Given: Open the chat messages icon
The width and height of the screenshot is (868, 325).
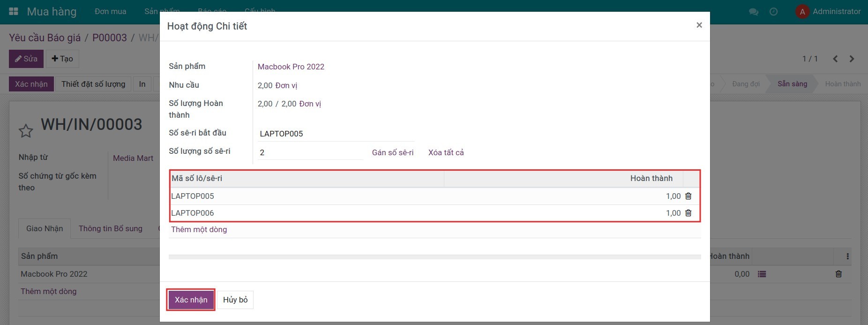Looking at the screenshot, I should (754, 12).
